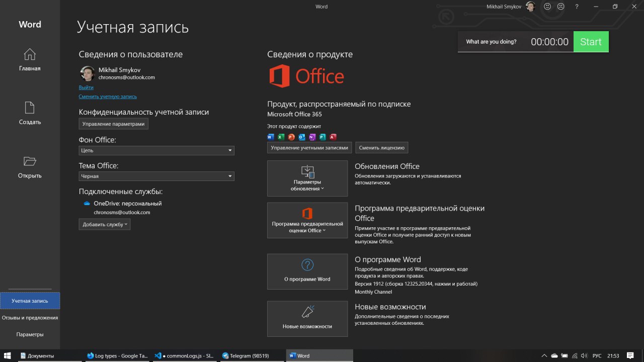Click the Новые возможности button
The height and width of the screenshot is (362, 644).
307,319
